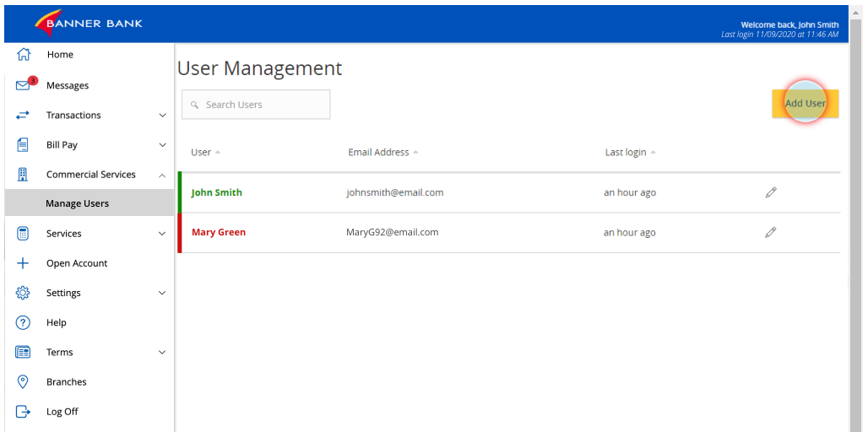
Task: Click the Search Users input field
Action: [x=256, y=105]
